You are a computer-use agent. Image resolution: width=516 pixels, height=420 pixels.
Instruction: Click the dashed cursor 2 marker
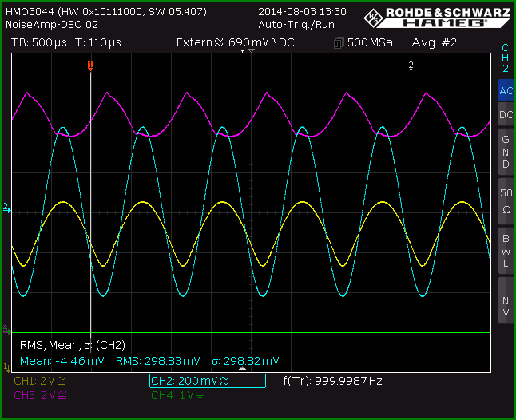tap(411, 65)
